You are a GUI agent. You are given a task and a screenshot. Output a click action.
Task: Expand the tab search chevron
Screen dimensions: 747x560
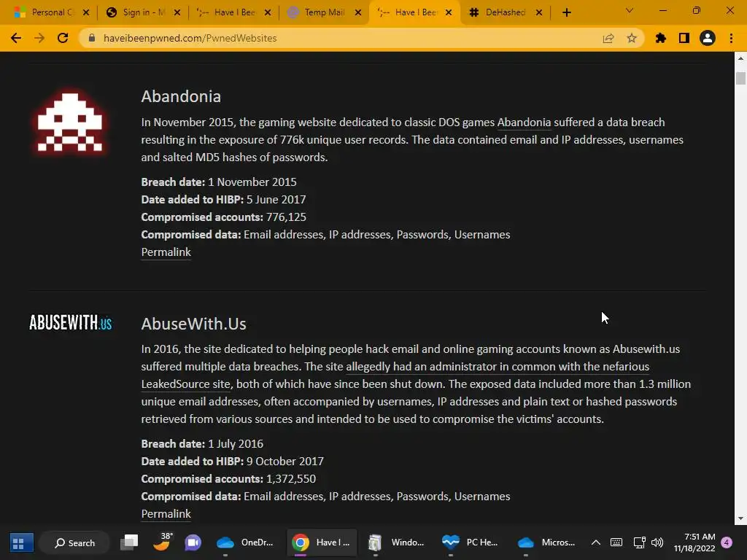tap(630, 10)
